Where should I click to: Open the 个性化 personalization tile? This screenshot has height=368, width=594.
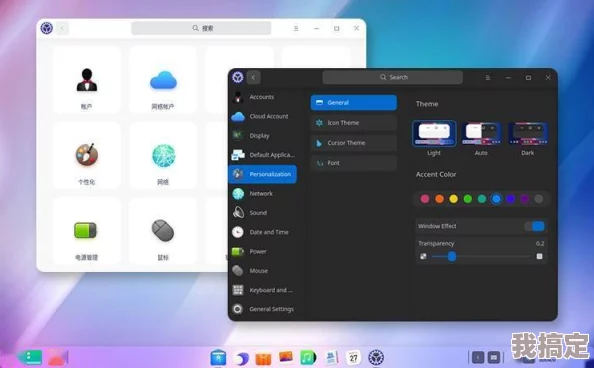[87, 156]
